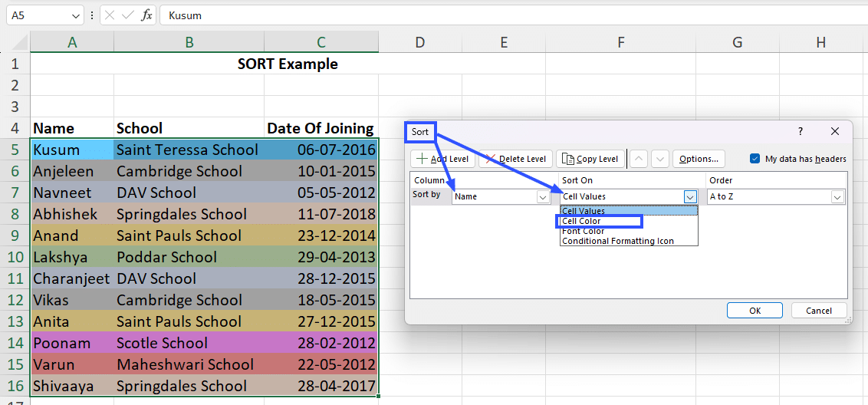Expand the Name Box dropdown arrow
Image resolution: width=868 pixels, height=405 pixels.
76,16
